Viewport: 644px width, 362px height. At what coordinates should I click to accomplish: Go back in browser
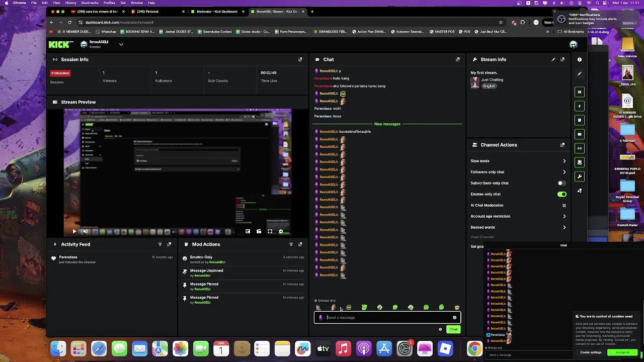[51, 22]
